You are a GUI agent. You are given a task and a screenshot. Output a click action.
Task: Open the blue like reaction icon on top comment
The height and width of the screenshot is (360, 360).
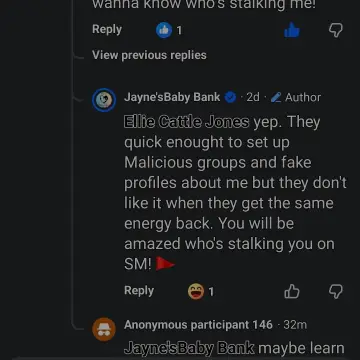point(164,30)
